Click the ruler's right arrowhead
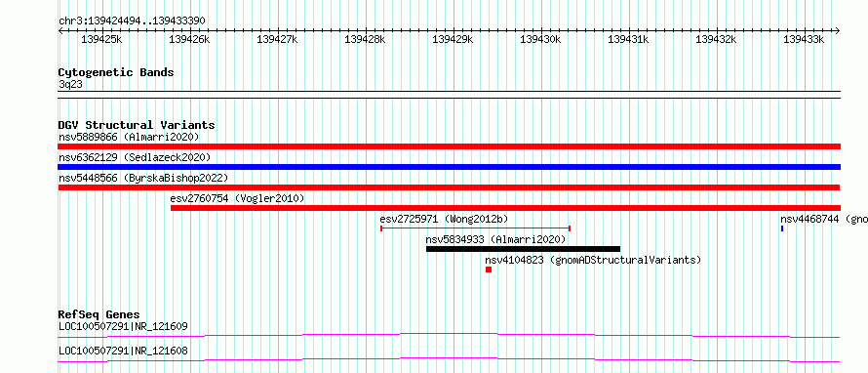The width and height of the screenshot is (868, 373). [838, 31]
